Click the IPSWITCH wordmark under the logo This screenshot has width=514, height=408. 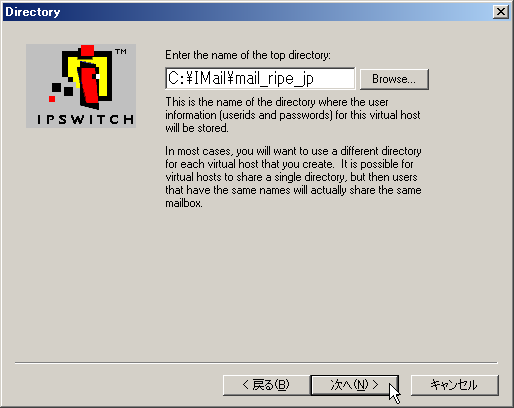coord(85,119)
